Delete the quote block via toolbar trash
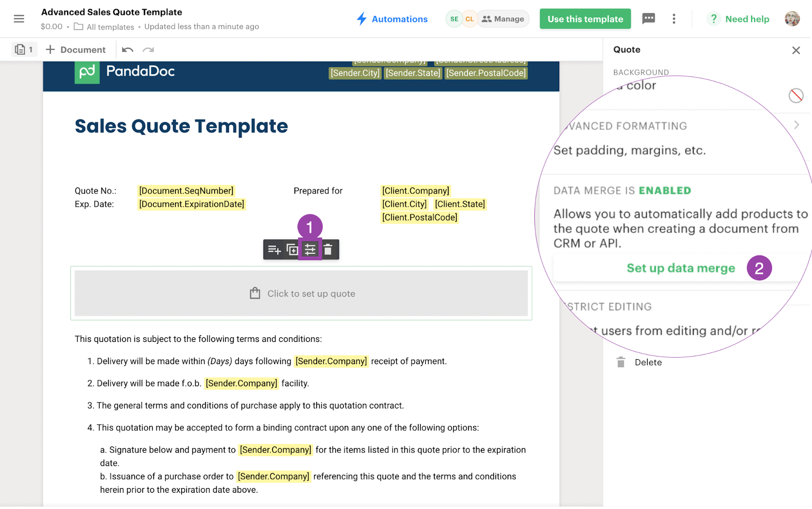 328,249
